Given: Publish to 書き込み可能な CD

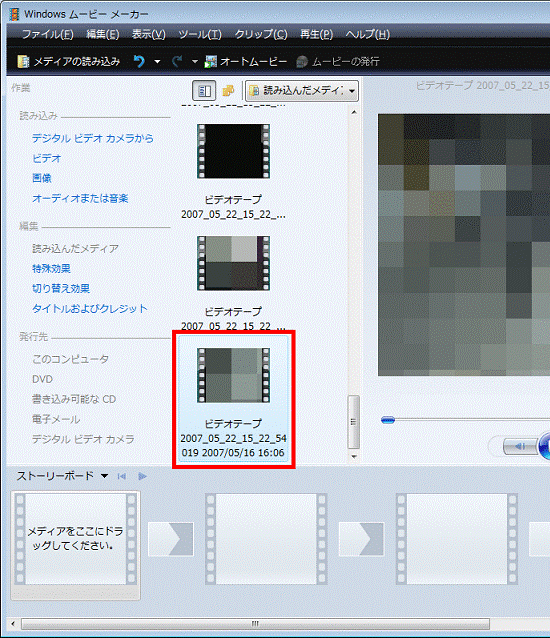Looking at the screenshot, I should 74,399.
